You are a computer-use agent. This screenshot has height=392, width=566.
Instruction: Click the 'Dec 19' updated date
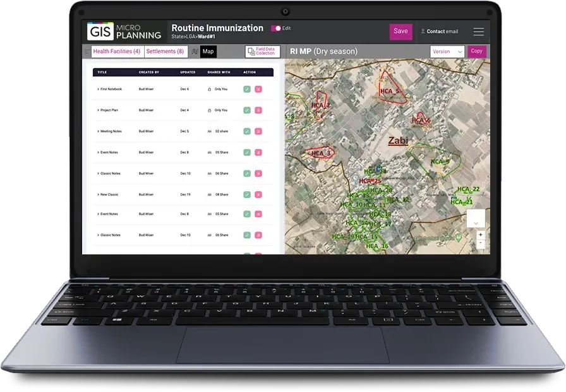click(185, 195)
